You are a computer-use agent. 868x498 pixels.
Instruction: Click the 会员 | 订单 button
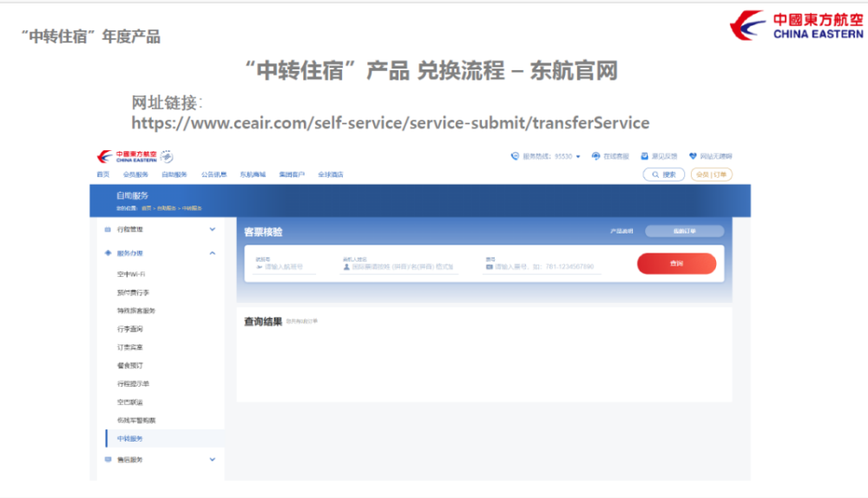(x=711, y=174)
